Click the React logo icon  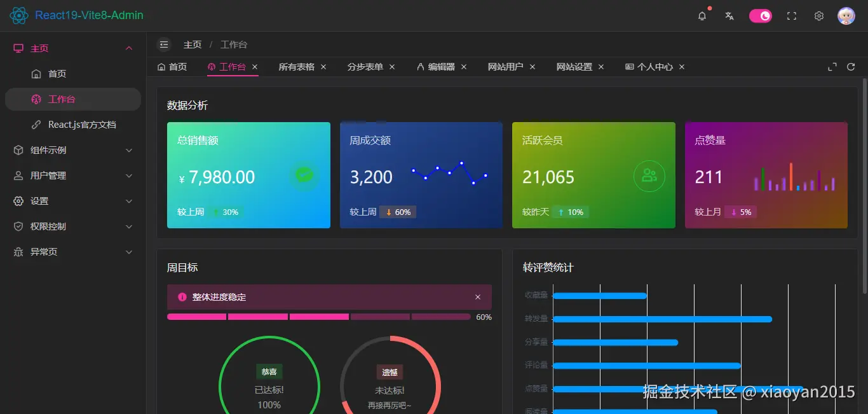(x=19, y=15)
